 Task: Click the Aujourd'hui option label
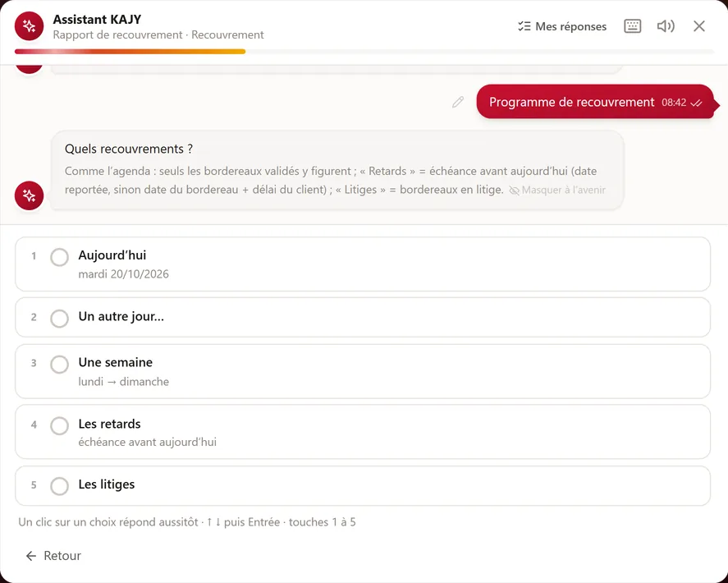click(x=112, y=255)
